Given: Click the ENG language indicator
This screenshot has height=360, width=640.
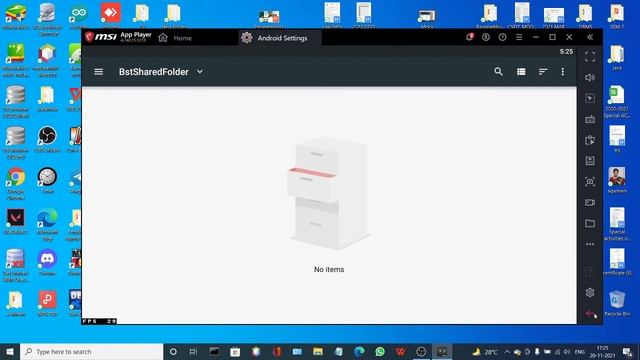Looking at the screenshot, I should (x=580, y=351).
